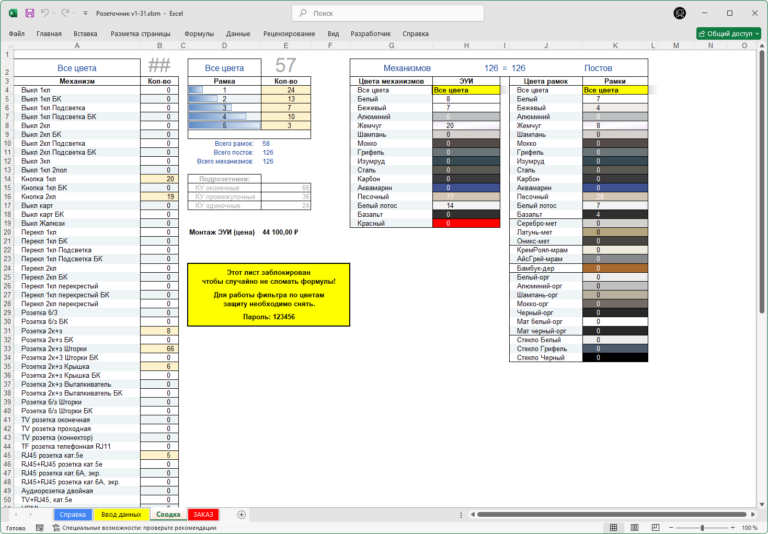768x534 pixels.
Task: Click scroll-right arrow of horizontal scrollbar
Action: point(753,514)
